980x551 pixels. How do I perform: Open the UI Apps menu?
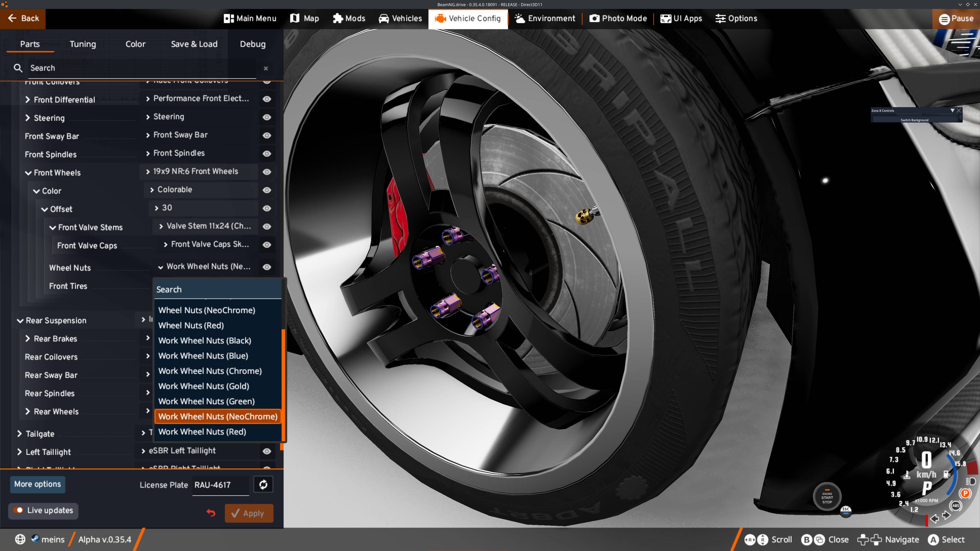tap(681, 18)
